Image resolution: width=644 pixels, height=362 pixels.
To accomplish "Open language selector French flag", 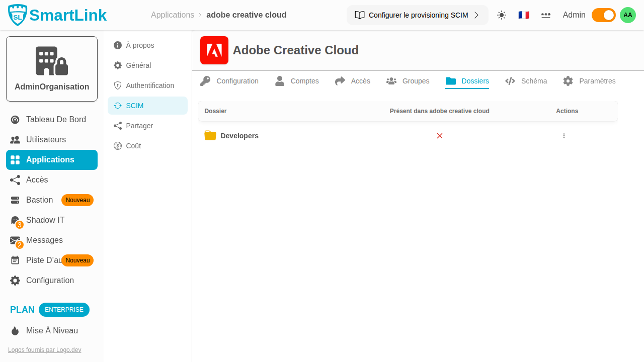I will tap(524, 15).
